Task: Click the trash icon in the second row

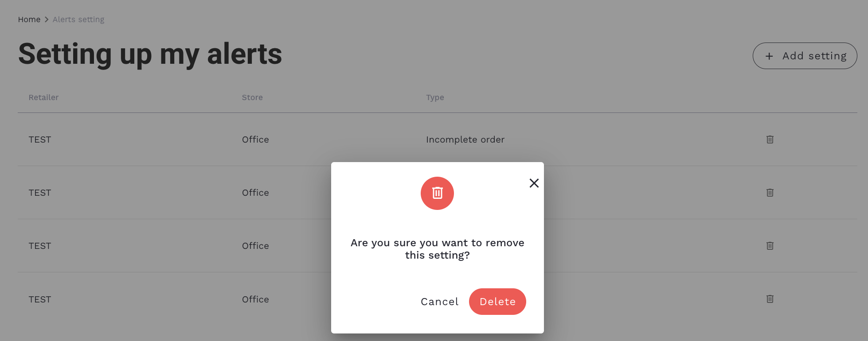Action: coord(770,193)
